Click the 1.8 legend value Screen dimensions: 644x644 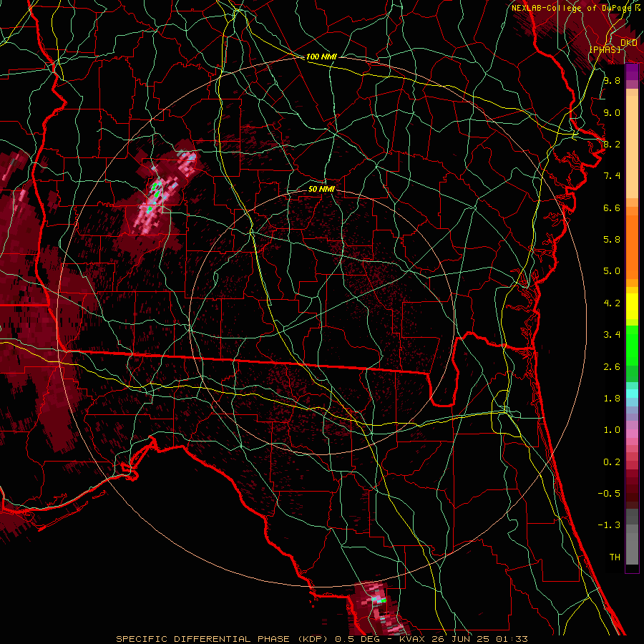coord(612,399)
